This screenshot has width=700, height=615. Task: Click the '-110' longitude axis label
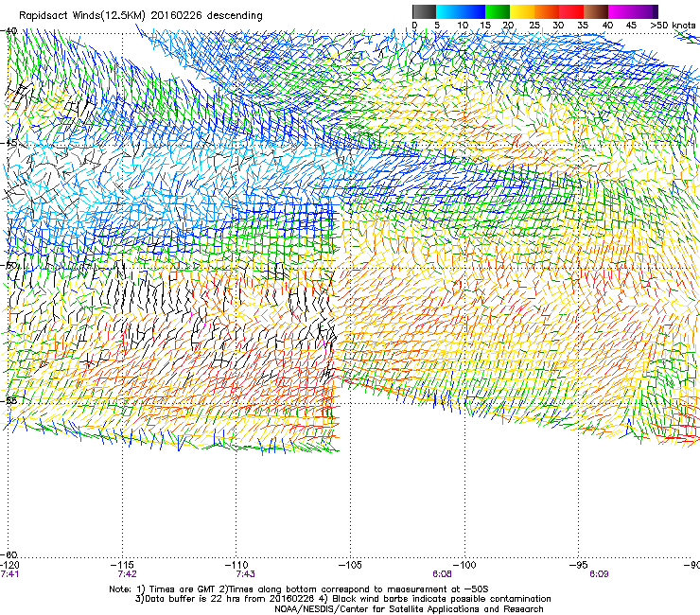237,566
